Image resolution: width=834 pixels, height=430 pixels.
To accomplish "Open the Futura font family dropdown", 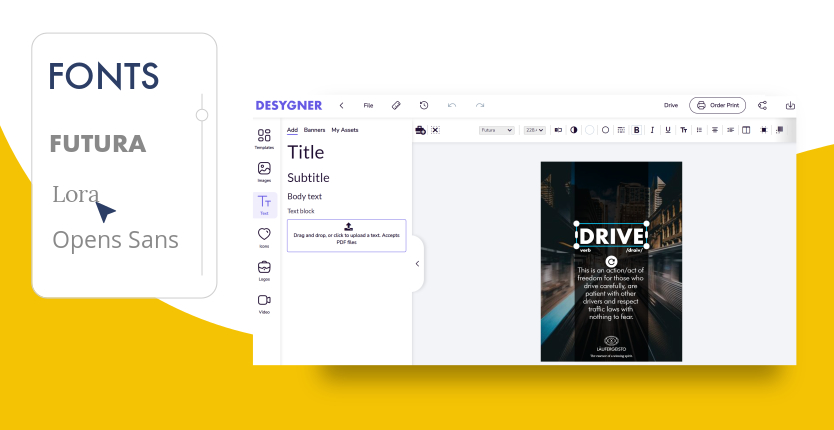I will point(497,130).
